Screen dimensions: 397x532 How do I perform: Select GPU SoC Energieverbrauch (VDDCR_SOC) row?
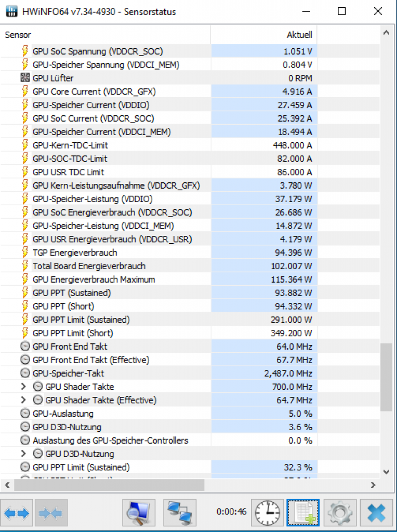190,212
